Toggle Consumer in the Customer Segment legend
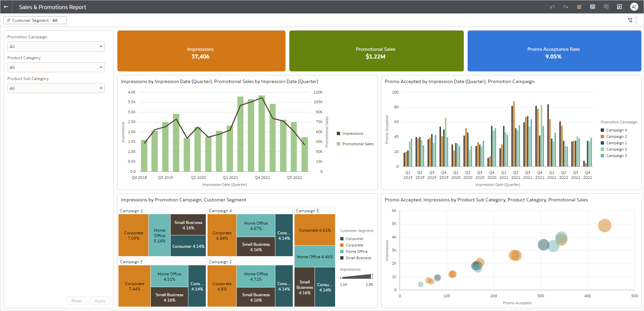This screenshot has width=644, height=311. (x=352, y=238)
